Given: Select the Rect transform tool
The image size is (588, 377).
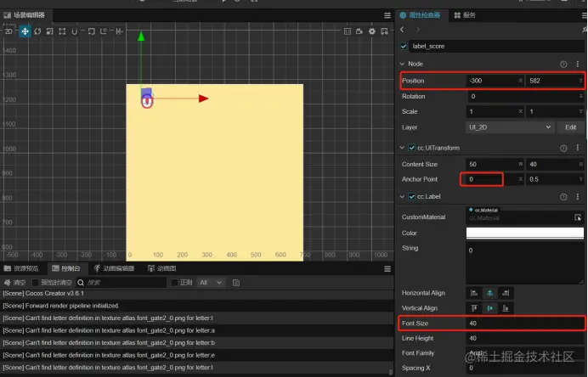Looking at the screenshot, I should (62, 31).
